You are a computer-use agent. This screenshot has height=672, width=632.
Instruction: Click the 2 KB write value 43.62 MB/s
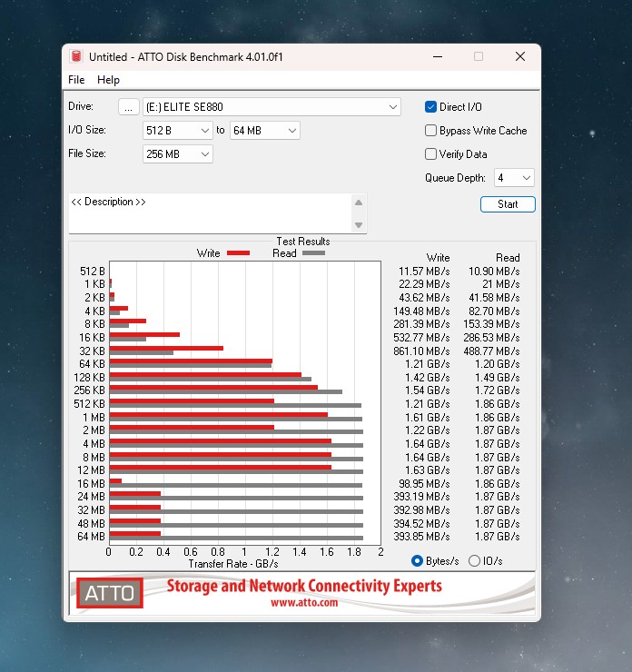coord(424,298)
